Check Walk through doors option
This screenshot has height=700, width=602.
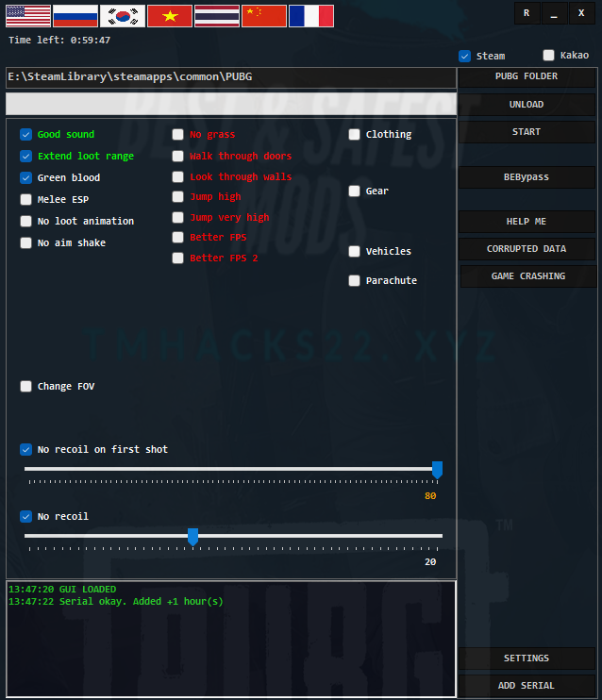coord(177,156)
